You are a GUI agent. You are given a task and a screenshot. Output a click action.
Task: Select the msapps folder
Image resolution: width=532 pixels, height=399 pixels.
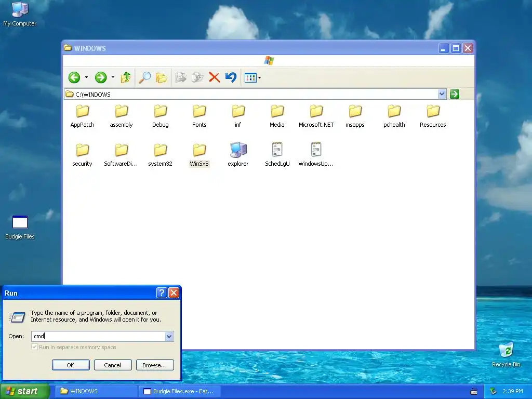355,116
